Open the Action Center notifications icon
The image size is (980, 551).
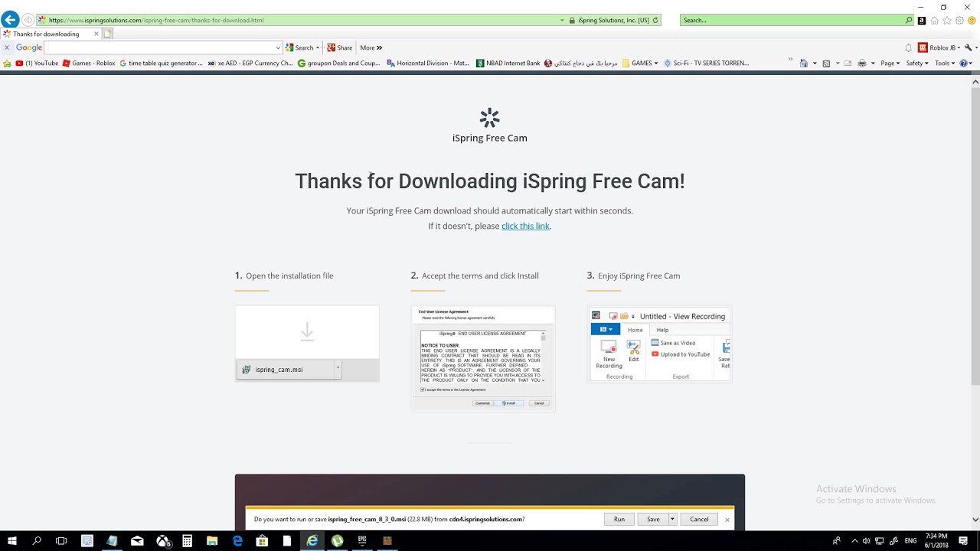click(963, 541)
